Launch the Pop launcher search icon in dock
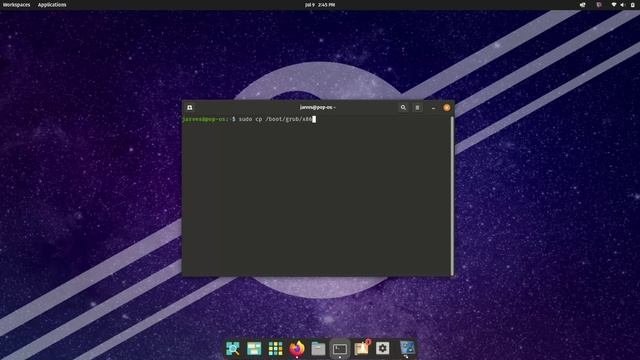640x360 pixels. pyautogui.click(x=233, y=349)
